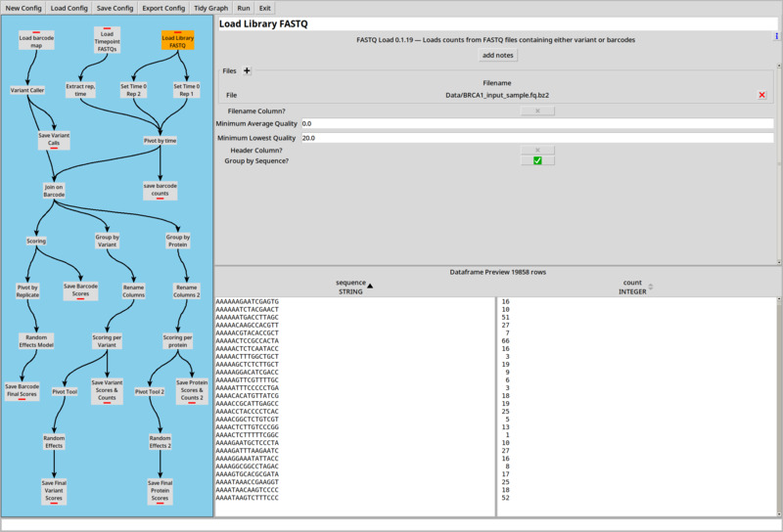Viewport: 783px width, 532px height.
Task: Select the Extract rep, time node
Action: 80,90
